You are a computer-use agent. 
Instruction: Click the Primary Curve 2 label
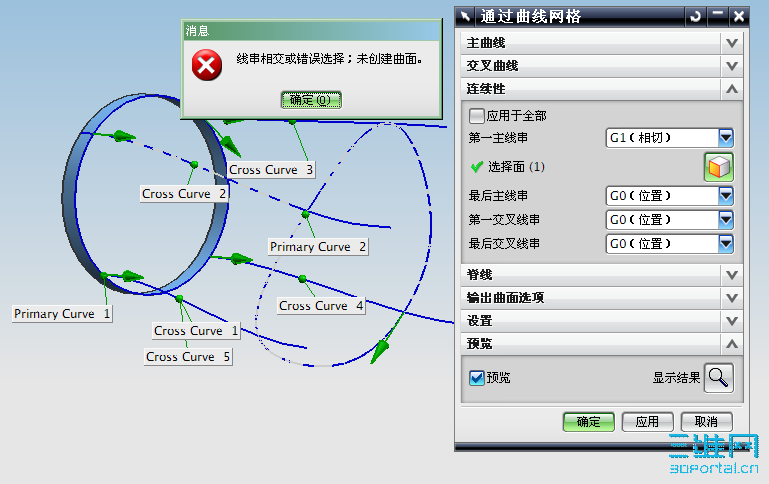coord(318,247)
